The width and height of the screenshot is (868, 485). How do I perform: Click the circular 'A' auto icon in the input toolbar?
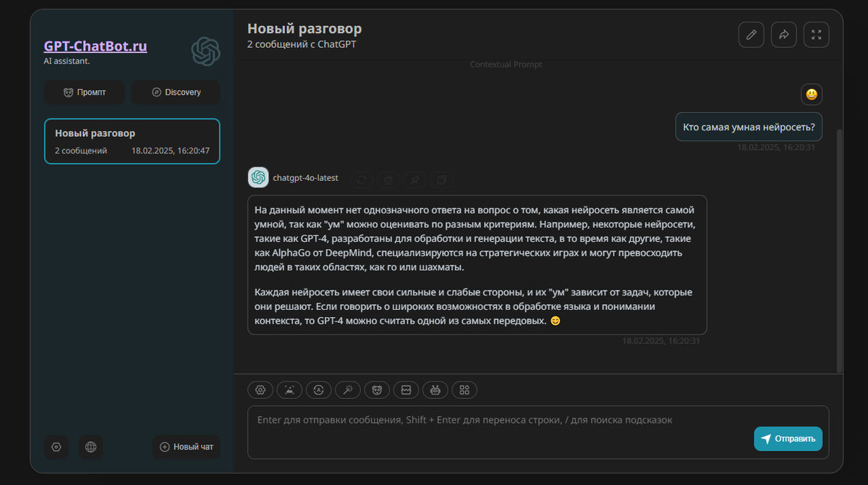318,389
